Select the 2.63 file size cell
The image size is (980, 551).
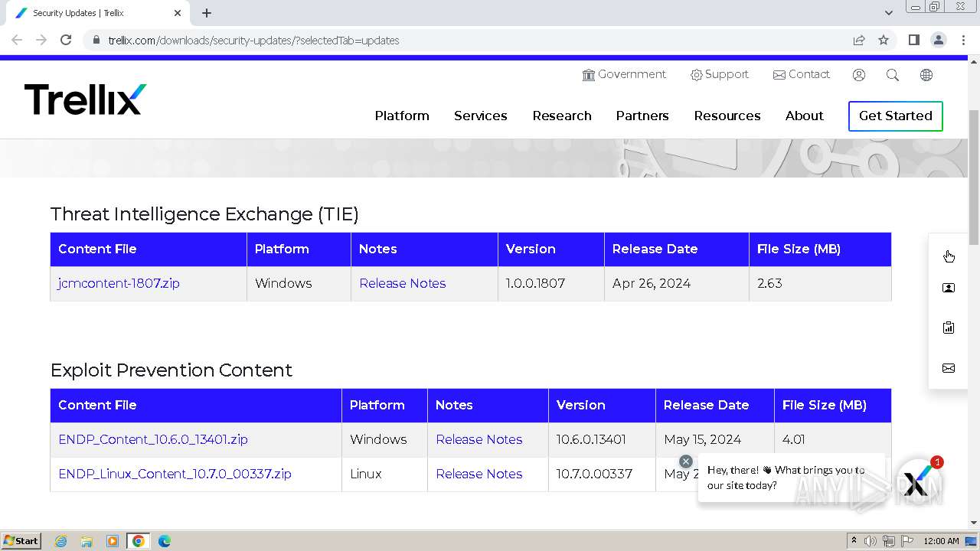click(x=820, y=283)
